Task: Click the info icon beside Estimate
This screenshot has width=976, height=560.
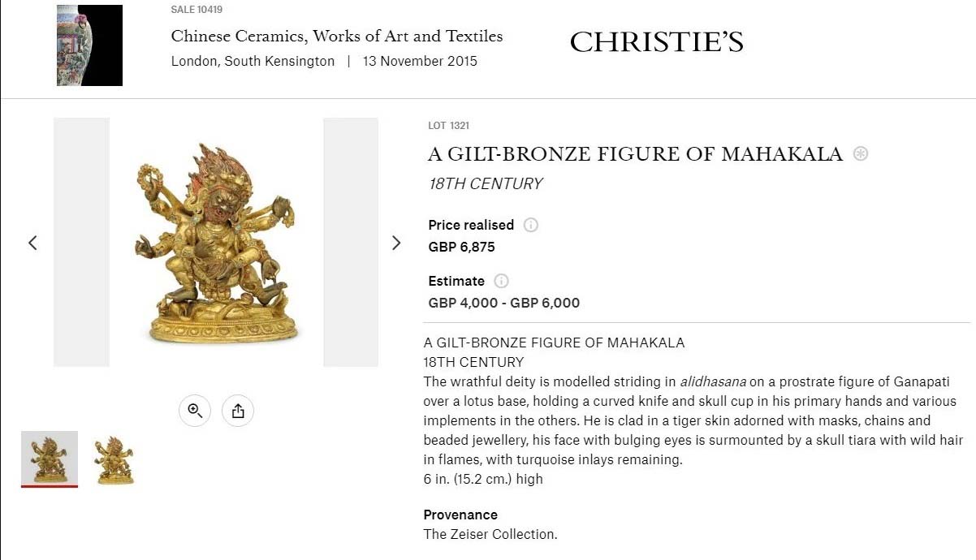Action: 502,281
